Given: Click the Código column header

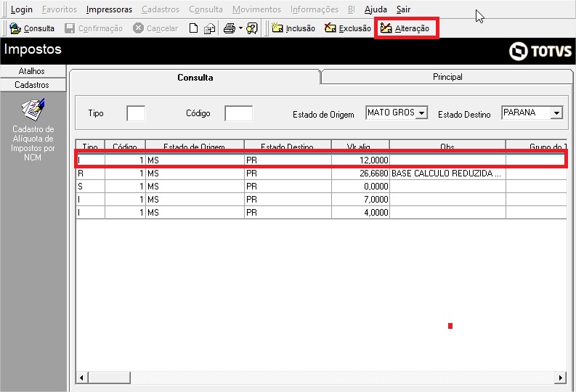Looking at the screenshot, I should 125,145.
